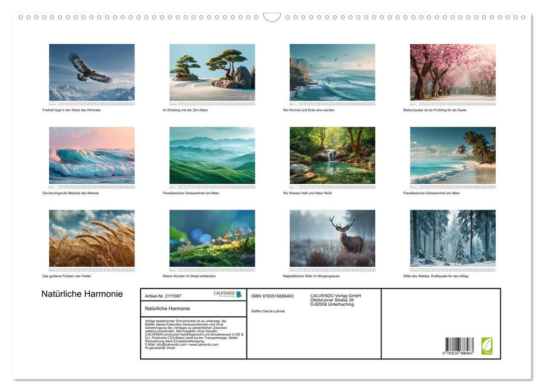Select the Zen garden bonsai image

(x=212, y=72)
